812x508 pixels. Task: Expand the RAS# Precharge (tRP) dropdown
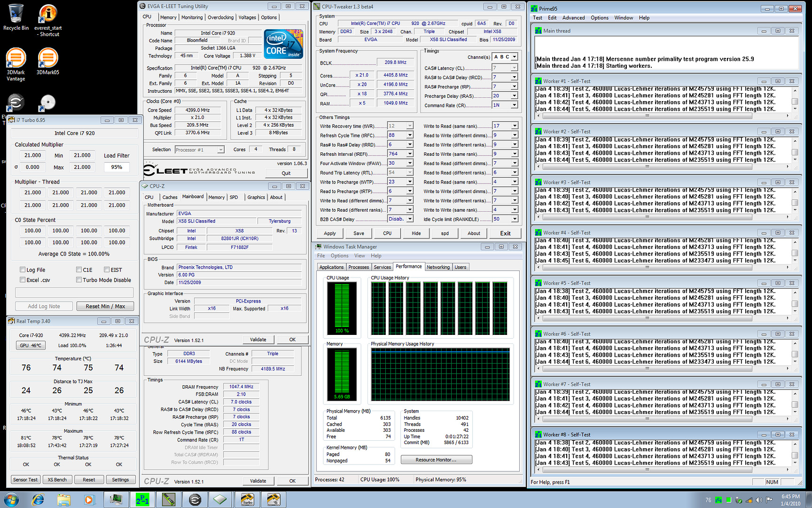[515, 87]
